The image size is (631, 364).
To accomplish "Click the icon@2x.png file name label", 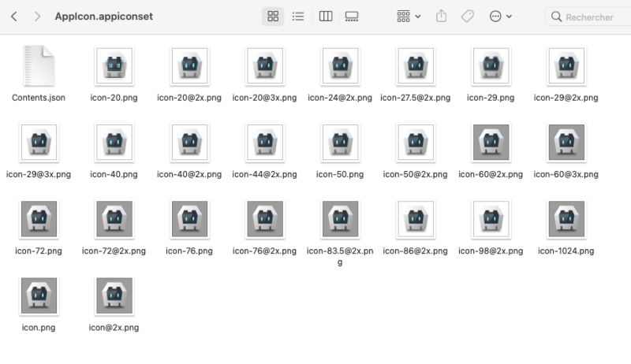I will click(114, 328).
